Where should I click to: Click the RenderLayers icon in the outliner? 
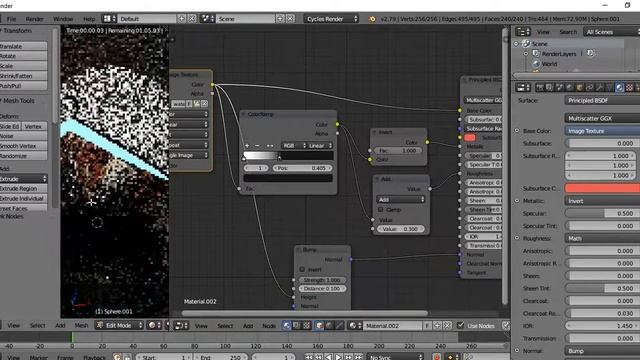pos(536,53)
